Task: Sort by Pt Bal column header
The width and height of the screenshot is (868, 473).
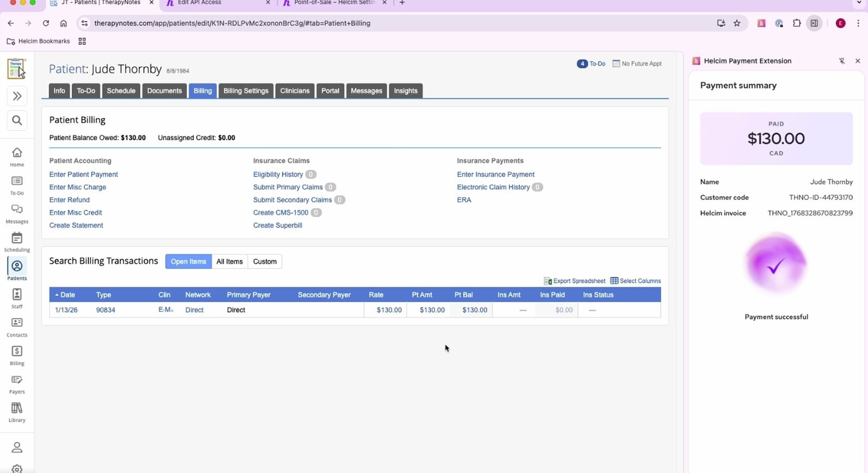Action: tap(463, 295)
